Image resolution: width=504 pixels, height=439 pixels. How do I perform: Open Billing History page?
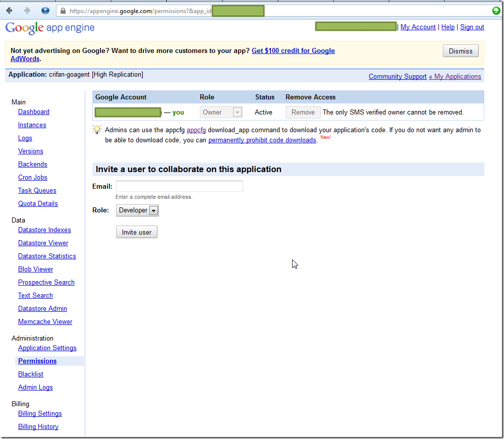click(38, 427)
